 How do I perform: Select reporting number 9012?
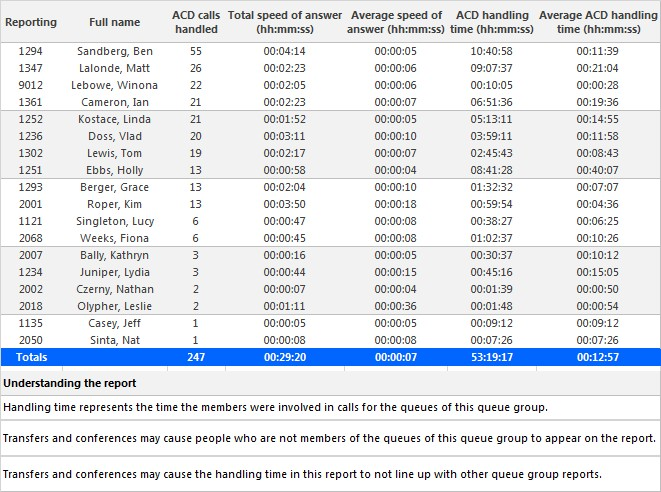(x=31, y=85)
